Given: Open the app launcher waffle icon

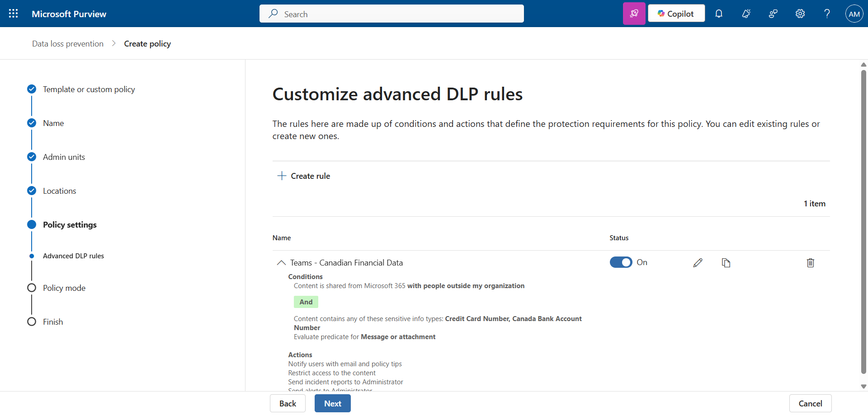Looking at the screenshot, I should 14,14.
